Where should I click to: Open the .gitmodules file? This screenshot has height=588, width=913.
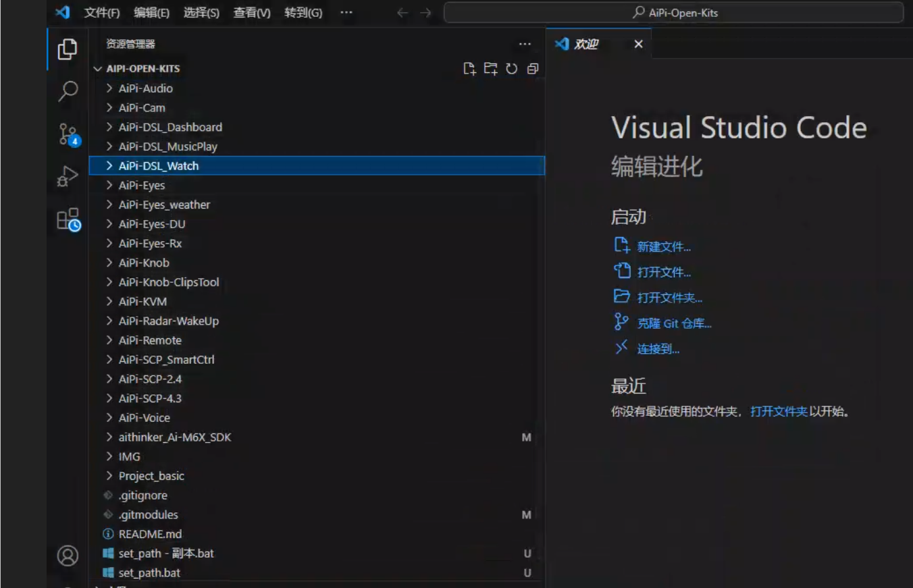(317, 515)
